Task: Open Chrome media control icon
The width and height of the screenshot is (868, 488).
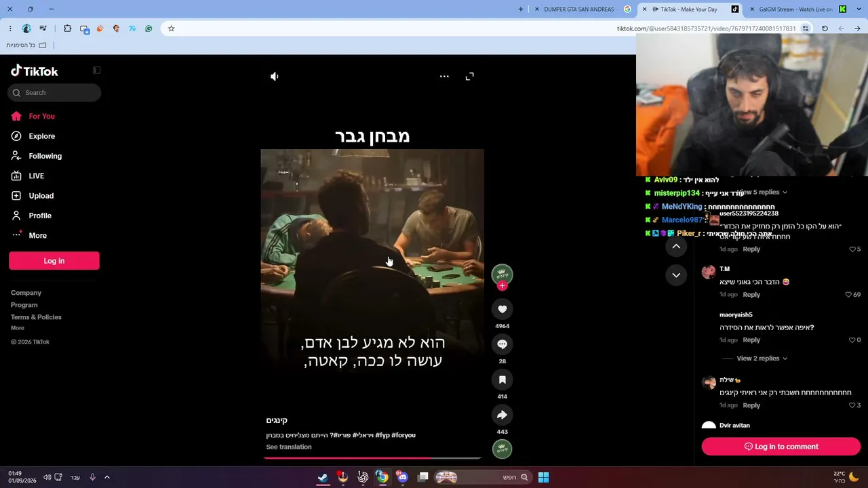Action: point(43,28)
